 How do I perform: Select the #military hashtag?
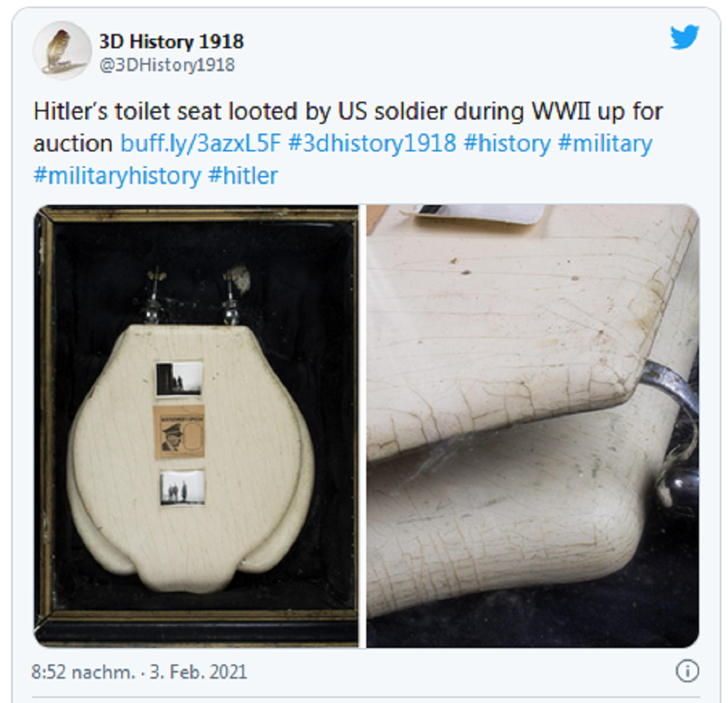(605, 143)
